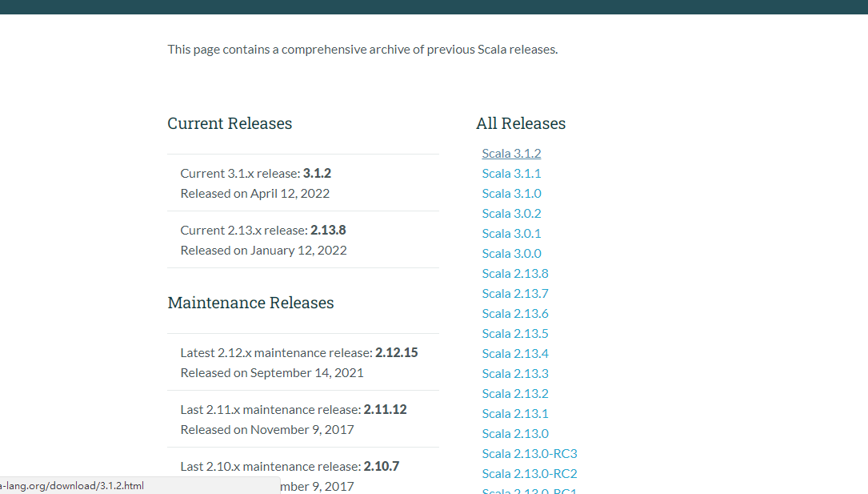The image size is (868, 494).
Task: Click the Last 2.10.x maintenance release 2.10.7 entry
Action: tap(290, 466)
